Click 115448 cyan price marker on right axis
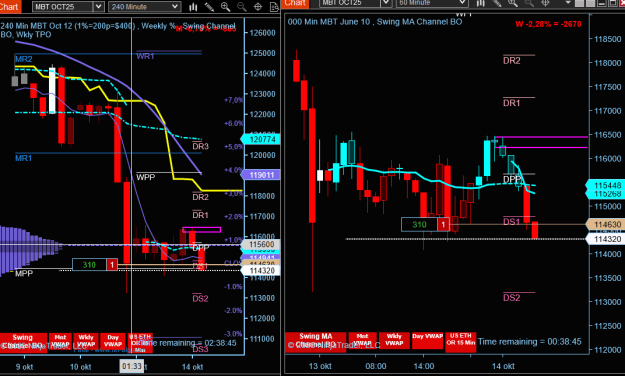625x376 pixels. click(x=605, y=185)
